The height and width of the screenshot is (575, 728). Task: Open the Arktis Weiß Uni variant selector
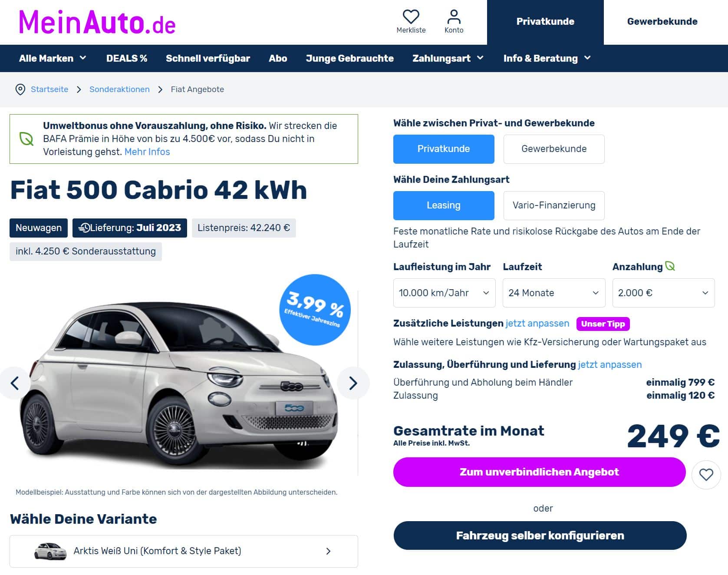point(184,551)
